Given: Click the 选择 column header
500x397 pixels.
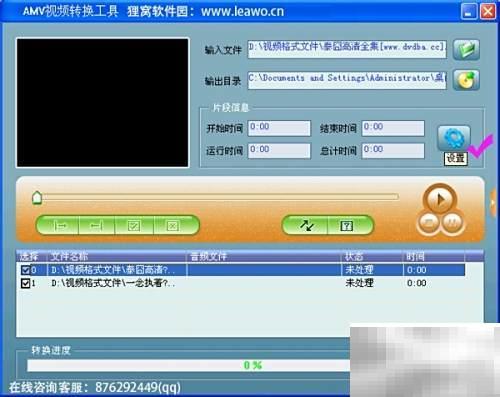Looking at the screenshot, I should (x=32, y=256).
